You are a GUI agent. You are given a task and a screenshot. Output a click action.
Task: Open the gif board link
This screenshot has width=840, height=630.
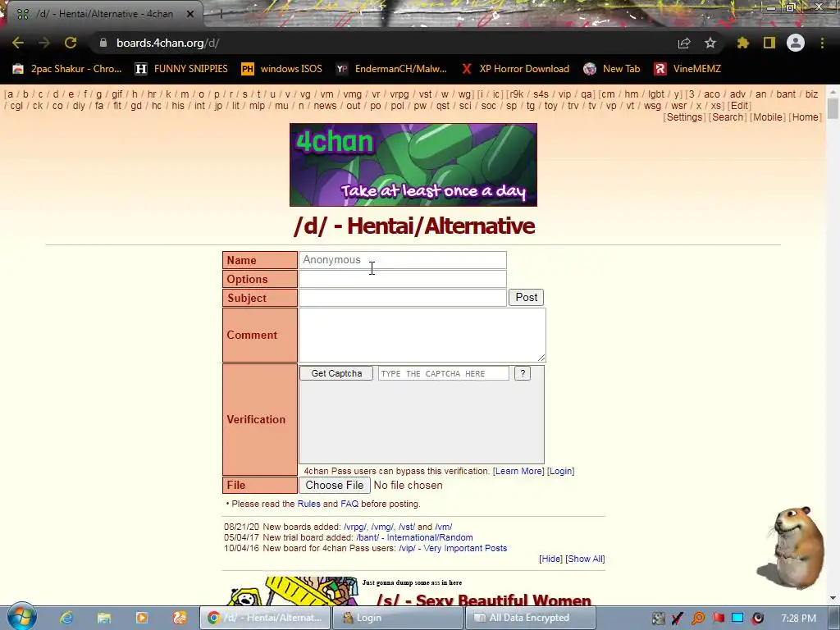click(116, 94)
